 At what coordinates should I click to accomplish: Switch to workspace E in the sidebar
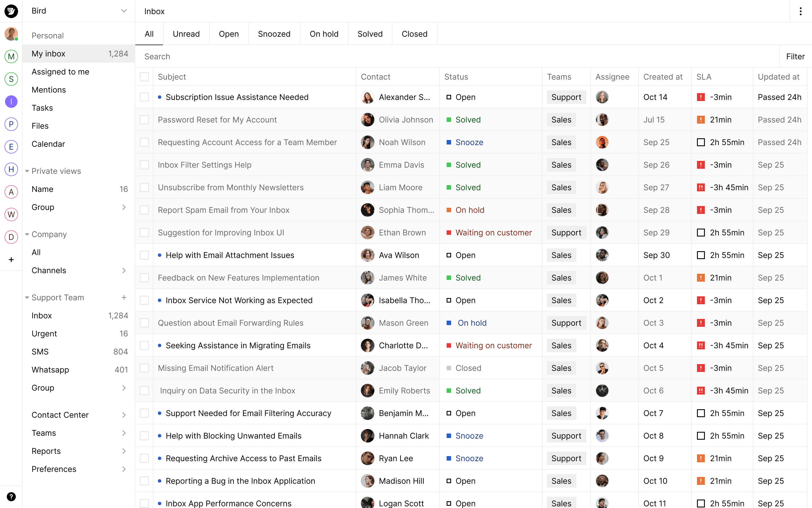(x=11, y=147)
